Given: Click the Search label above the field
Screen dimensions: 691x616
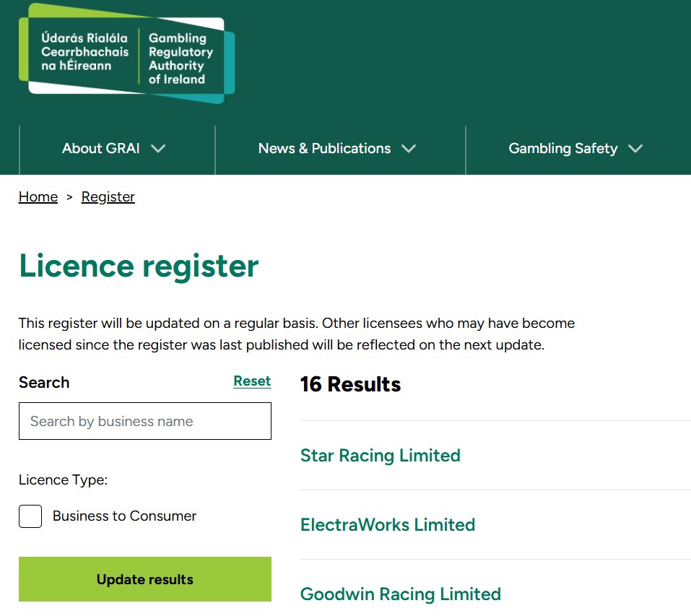Looking at the screenshot, I should pos(44,383).
